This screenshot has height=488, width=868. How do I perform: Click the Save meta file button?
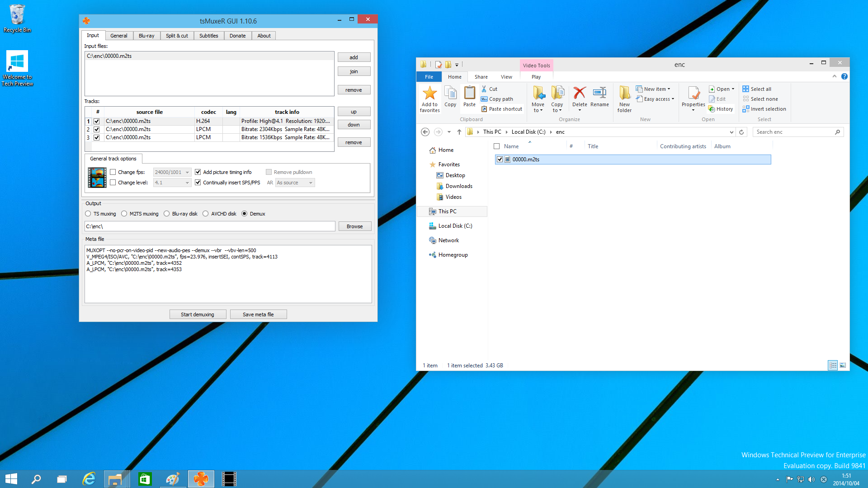258,314
